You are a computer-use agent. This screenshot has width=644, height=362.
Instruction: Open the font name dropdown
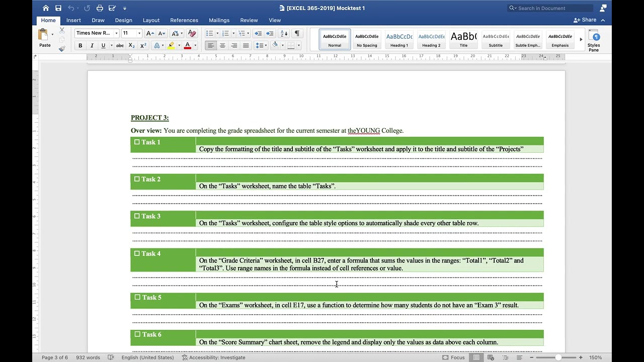[x=116, y=33]
